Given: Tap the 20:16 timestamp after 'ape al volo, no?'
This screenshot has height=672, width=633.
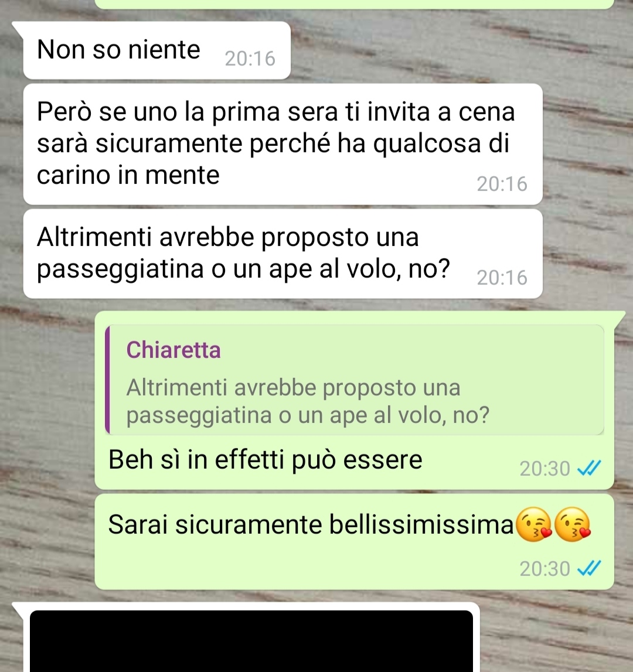Looking at the screenshot, I should pyautogui.click(x=502, y=278).
